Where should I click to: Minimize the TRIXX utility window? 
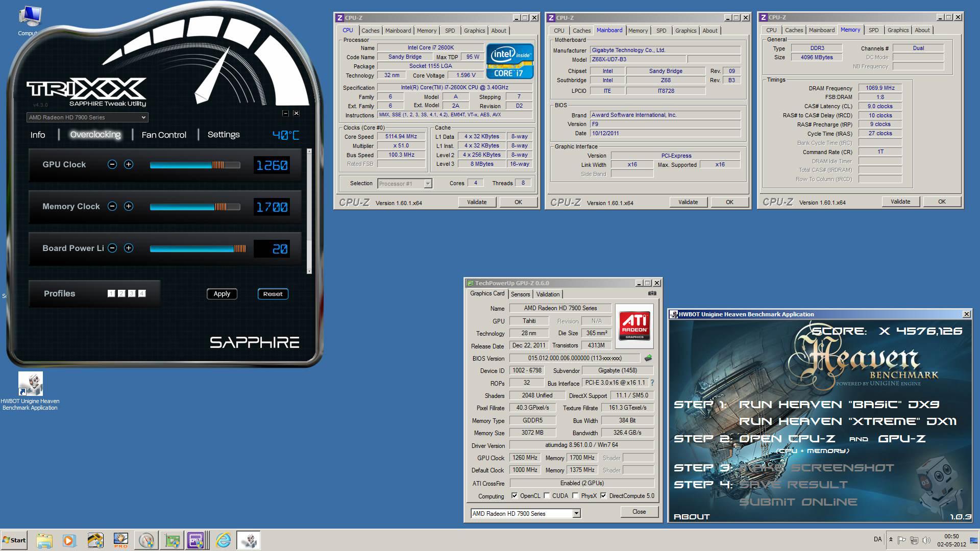pyautogui.click(x=285, y=113)
